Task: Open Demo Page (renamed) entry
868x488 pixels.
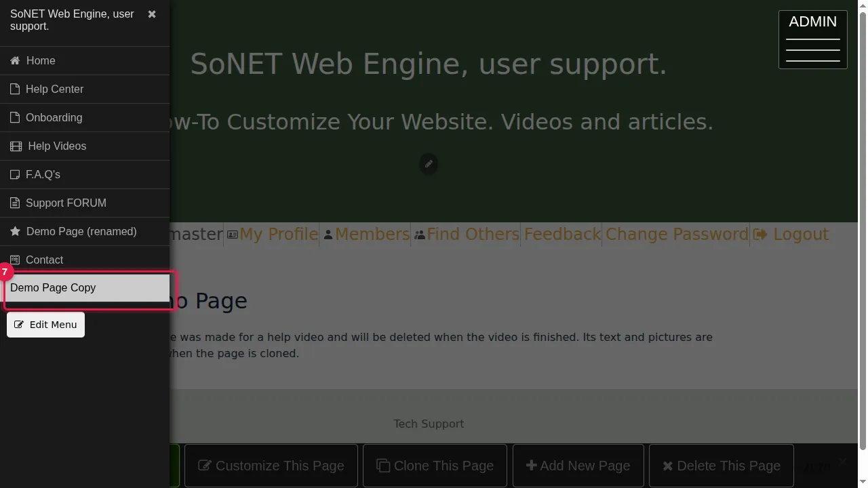Action: [x=85, y=232]
